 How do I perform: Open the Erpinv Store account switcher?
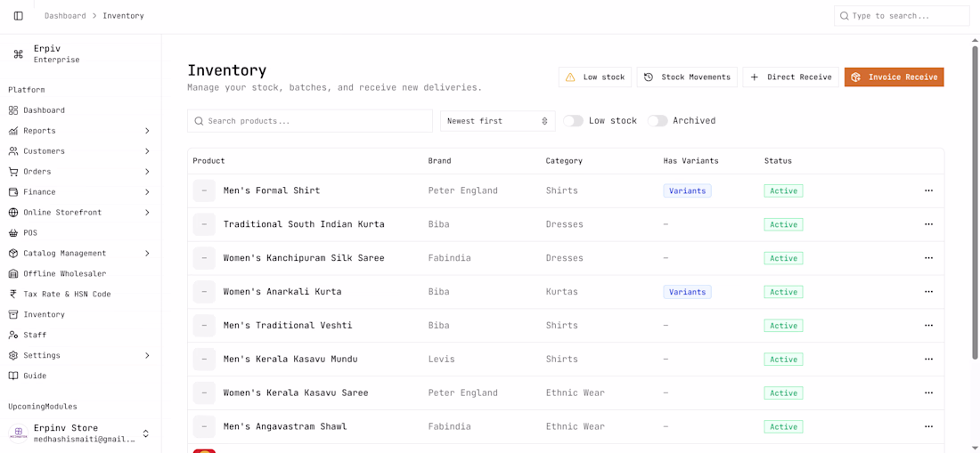tap(80, 433)
